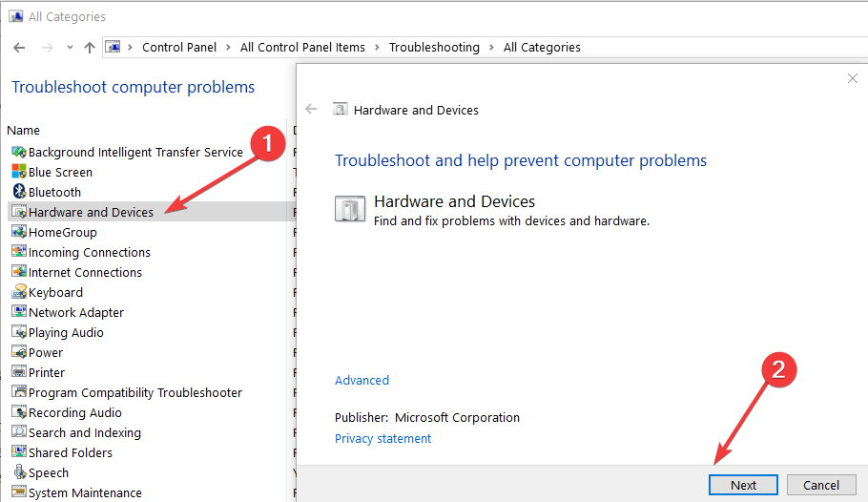
Task: Click the Incoming Connections icon
Action: click(x=19, y=252)
